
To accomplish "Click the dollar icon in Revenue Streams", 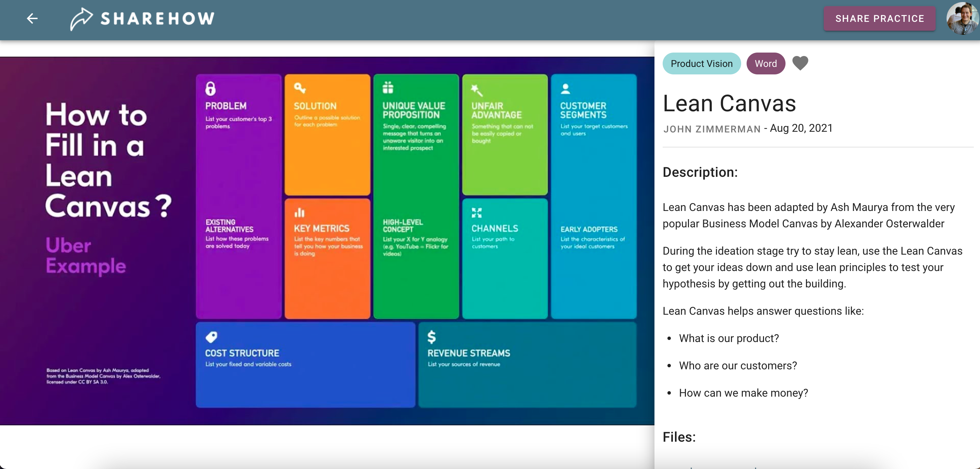I will click(x=431, y=337).
